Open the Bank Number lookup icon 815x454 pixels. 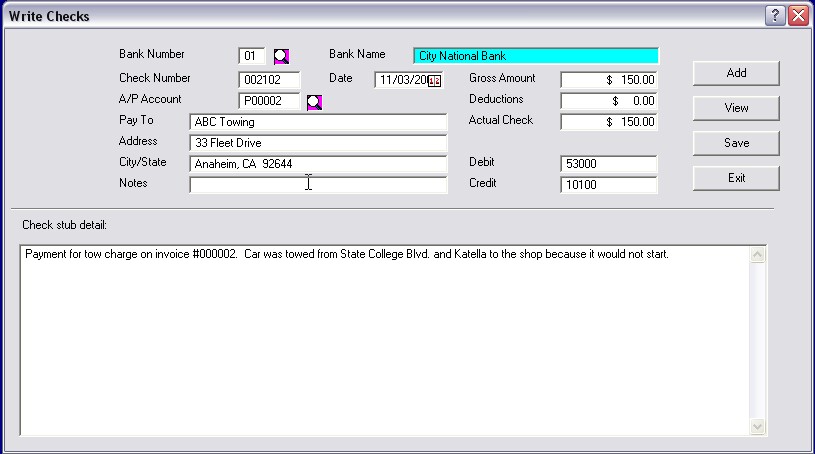click(282, 56)
